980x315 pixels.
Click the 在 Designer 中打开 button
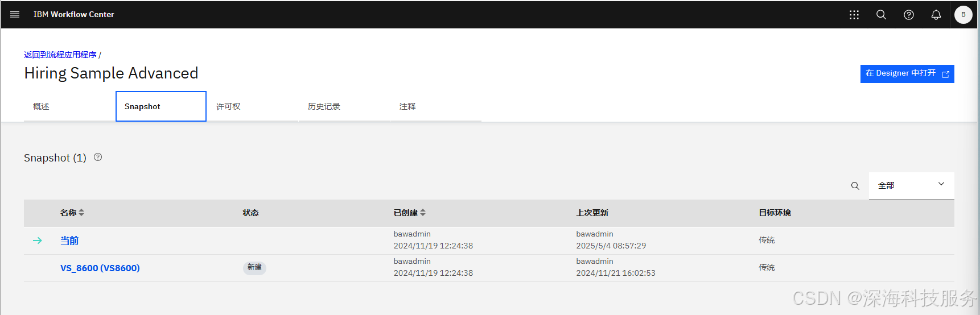(x=907, y=74)
